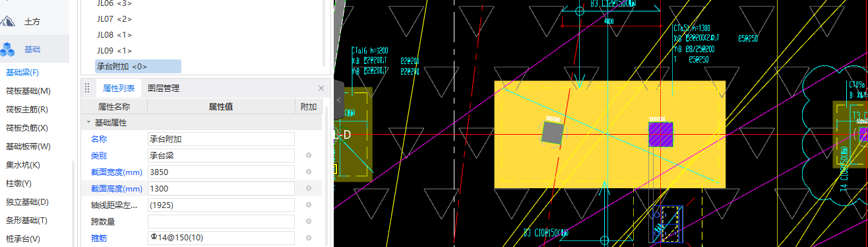
Task: Edit the 截面宽度 value 3850
Action: pos(221,172)
